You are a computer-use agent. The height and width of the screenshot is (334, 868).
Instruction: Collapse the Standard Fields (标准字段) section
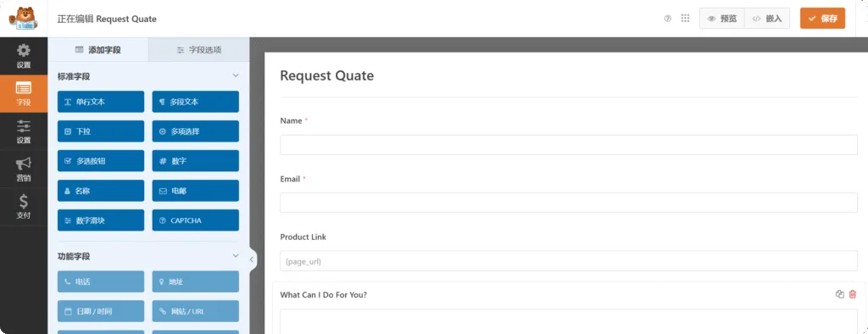click(236, 75)
